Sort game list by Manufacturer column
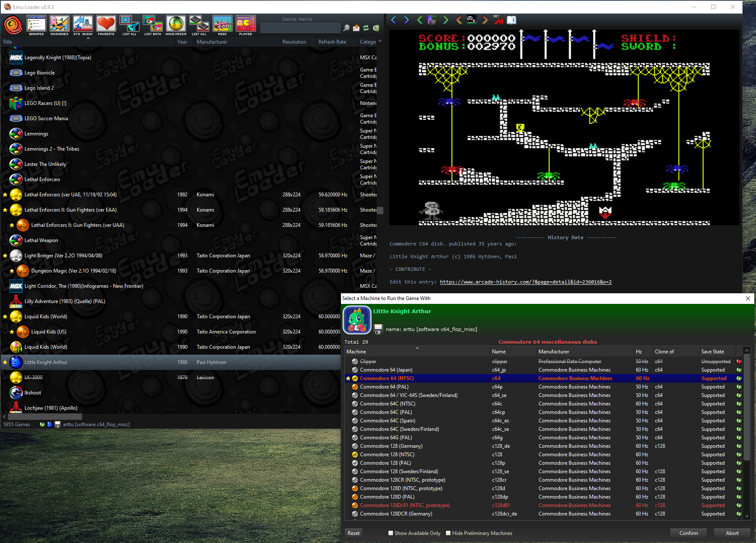This screenshot has height=543, width=756. click(x=212, y=42)
